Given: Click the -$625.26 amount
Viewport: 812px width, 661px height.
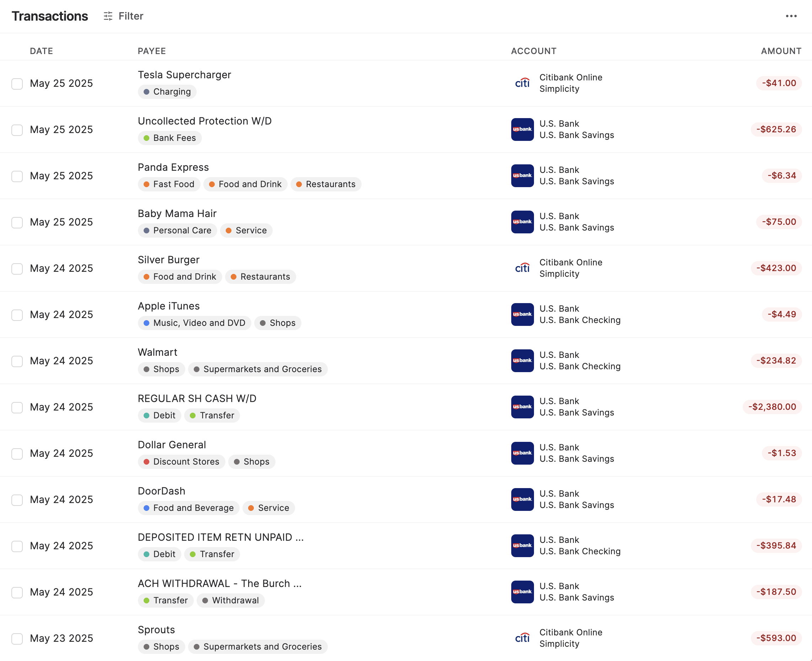Looking at the screenshot, I should (x=776, y=129).
